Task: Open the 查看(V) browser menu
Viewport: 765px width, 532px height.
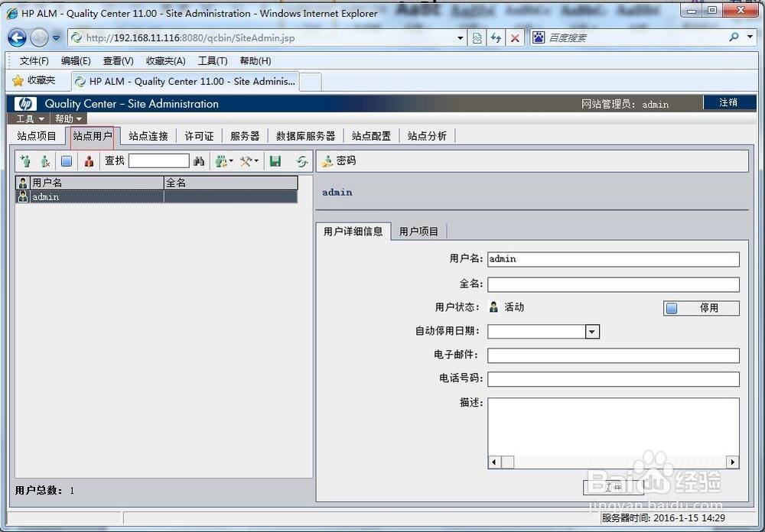Action: (118, 61)
